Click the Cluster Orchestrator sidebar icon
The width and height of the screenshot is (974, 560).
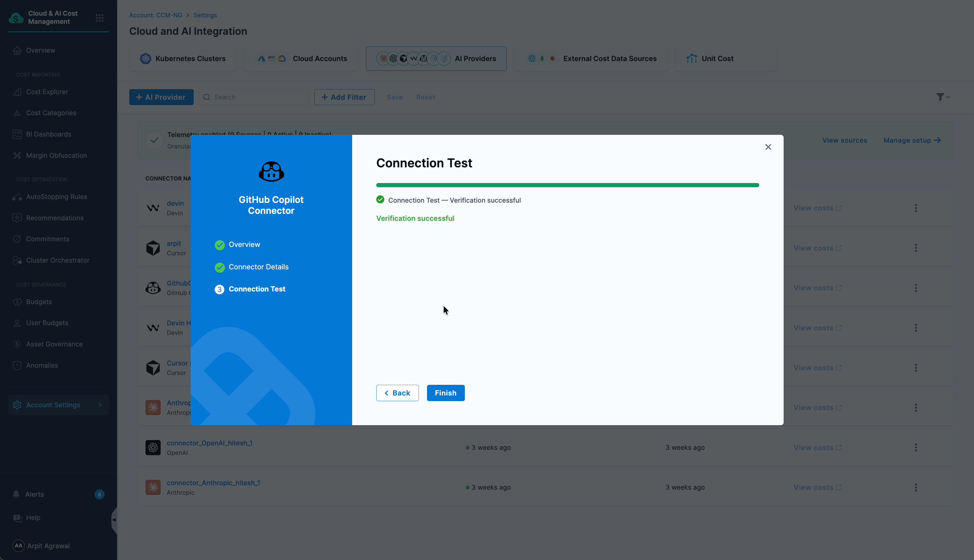click(x=17, y=260)
